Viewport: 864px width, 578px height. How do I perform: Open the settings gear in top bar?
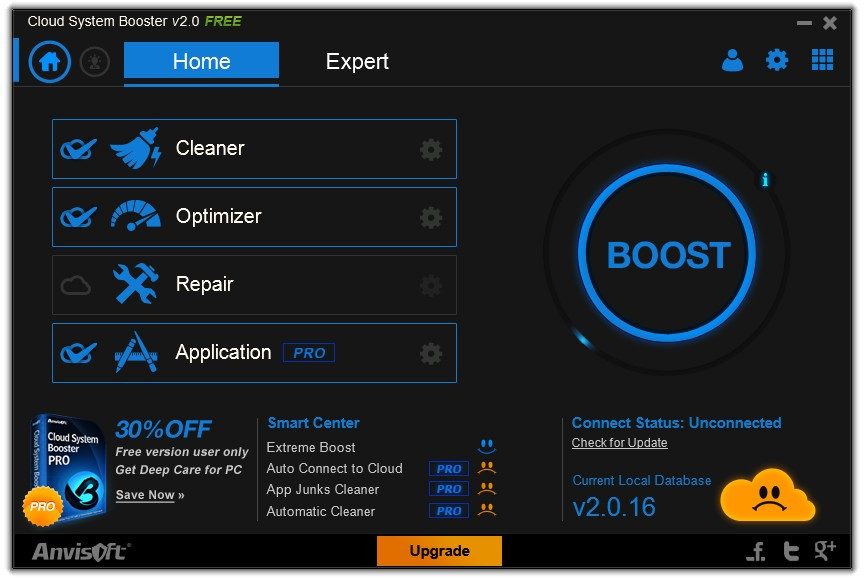click(777, 60)
